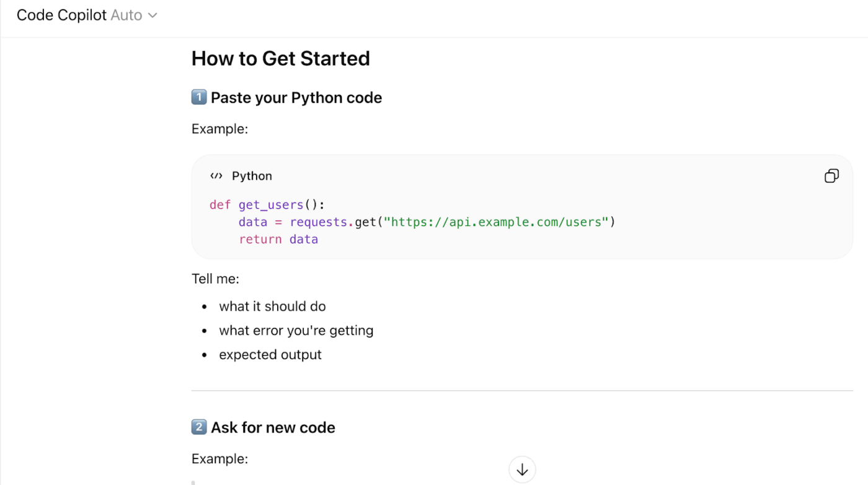Viewport: 868px width, 485px height.
Task: Click the 1️⃣ badge beside 'Paste your Python code'
Action: tap(198, 97)
